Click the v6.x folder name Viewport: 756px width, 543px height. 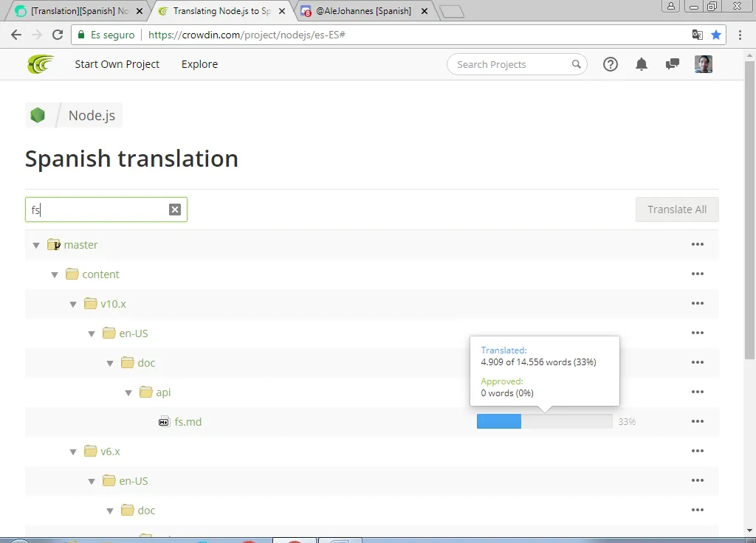pyautogui.click(x=111, y=452)
